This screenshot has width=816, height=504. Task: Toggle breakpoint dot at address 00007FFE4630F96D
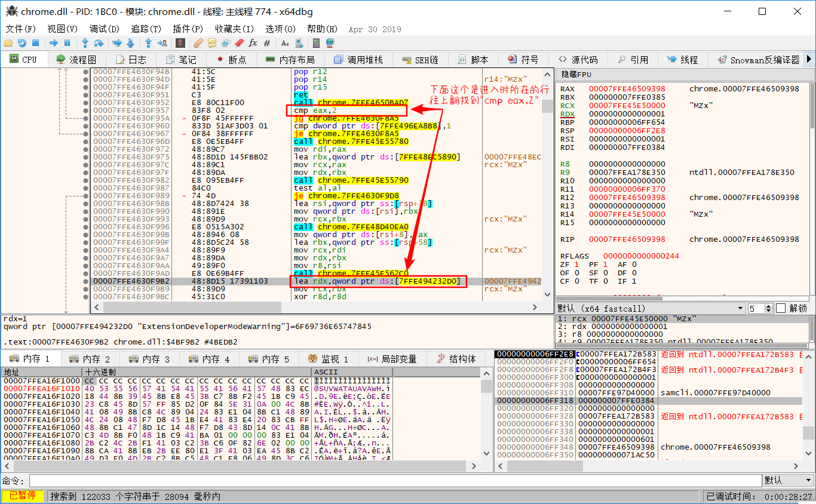pyautogui.click(x=86, y=142)
